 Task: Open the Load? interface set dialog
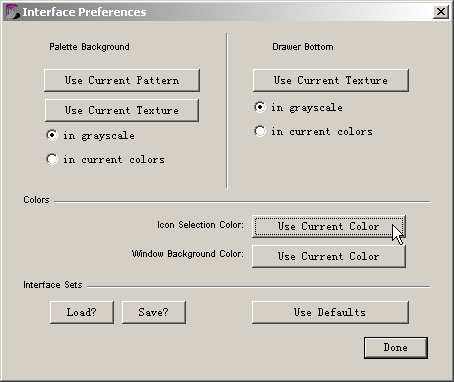(x=82, y=312)
